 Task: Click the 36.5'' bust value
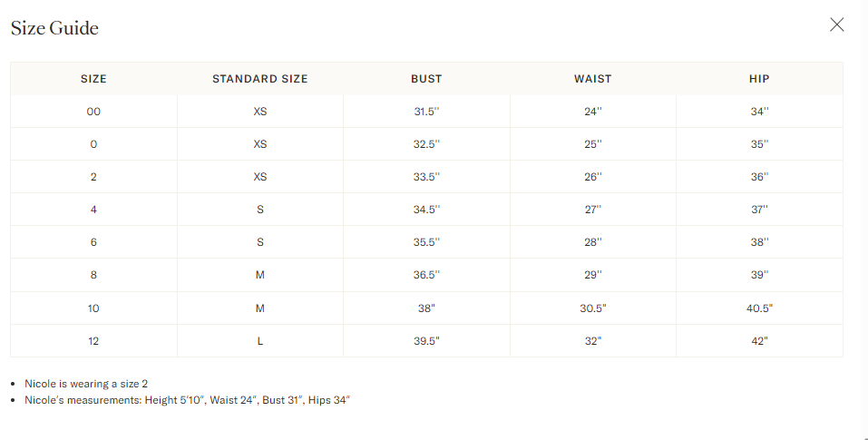coord(426,276)
